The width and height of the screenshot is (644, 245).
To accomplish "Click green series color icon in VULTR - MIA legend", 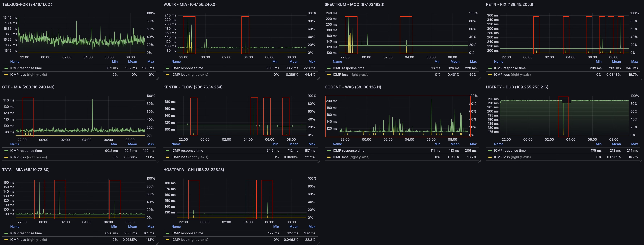I will tap(167, 68).
